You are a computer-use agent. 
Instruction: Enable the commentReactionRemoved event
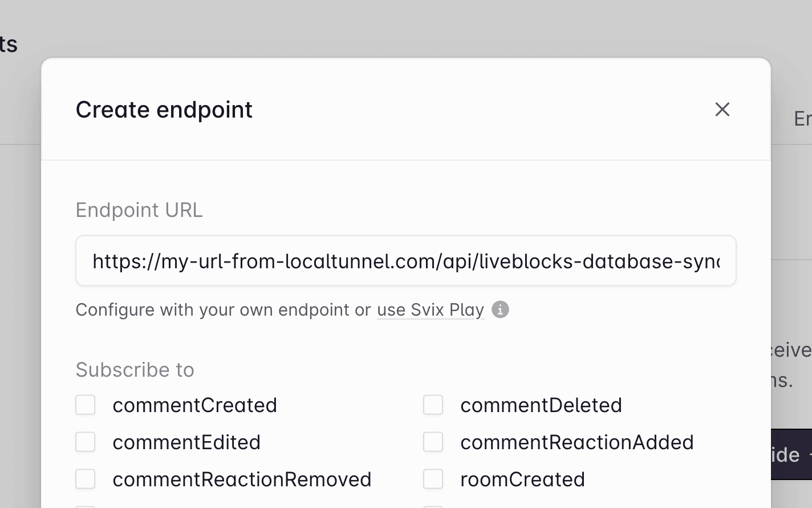point(85,479)
